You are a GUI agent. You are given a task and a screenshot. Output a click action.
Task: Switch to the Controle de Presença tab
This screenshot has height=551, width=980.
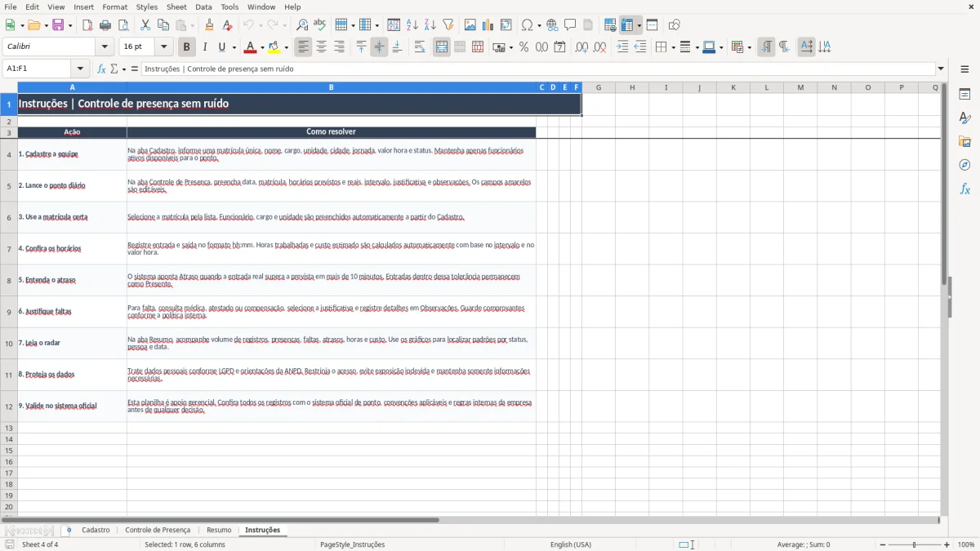[x=158, y=530]
